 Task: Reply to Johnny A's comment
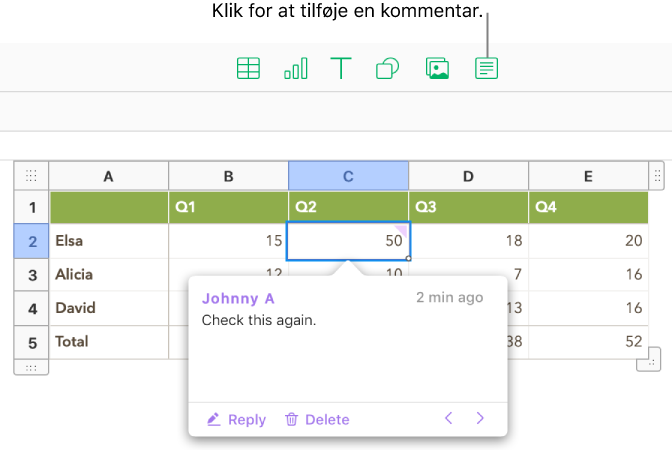[x=237, y=420]
